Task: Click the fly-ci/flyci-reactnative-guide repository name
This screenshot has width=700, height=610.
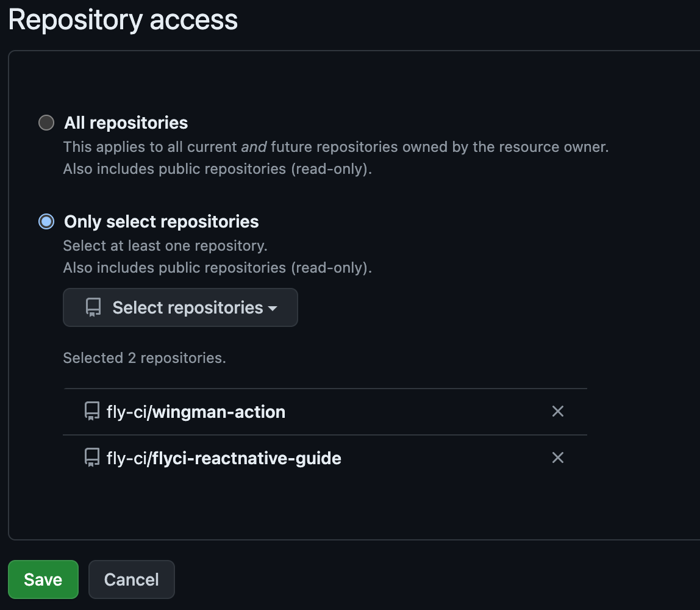Action: (x=224, y=458)
